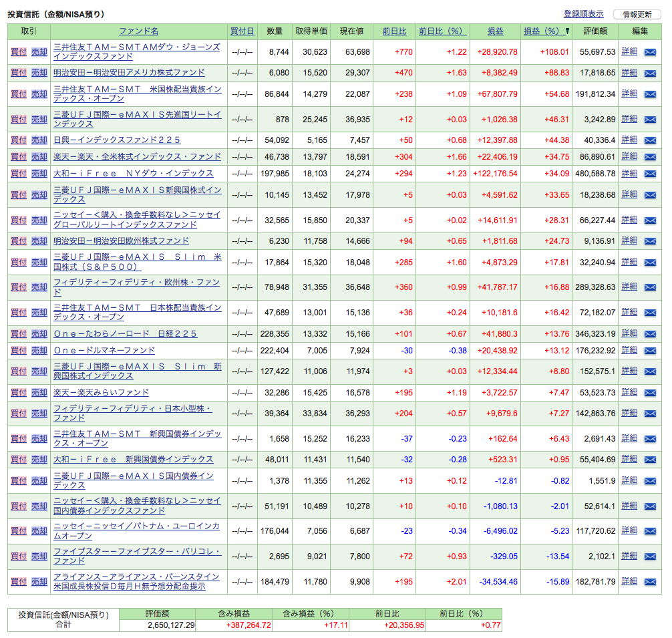Open 日興－インデックスファンド225 fund link
Screen dimensions: 672x638
pos(117,140)
